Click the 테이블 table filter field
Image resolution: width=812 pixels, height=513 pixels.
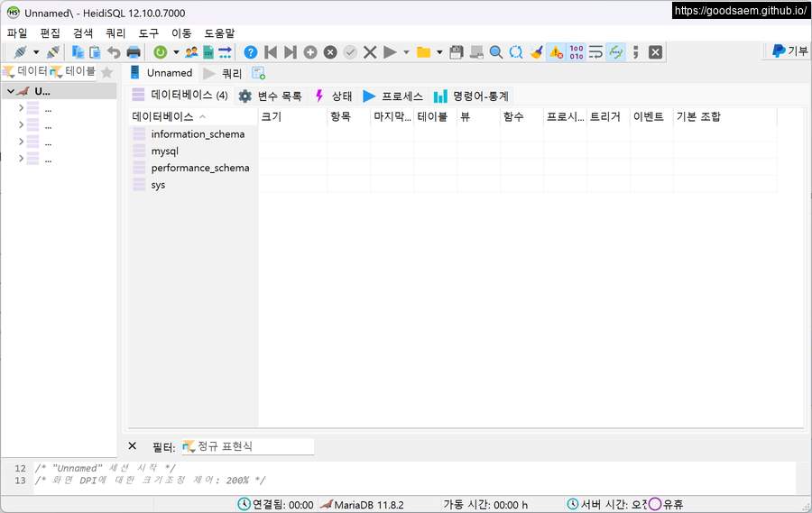point(72,71)
